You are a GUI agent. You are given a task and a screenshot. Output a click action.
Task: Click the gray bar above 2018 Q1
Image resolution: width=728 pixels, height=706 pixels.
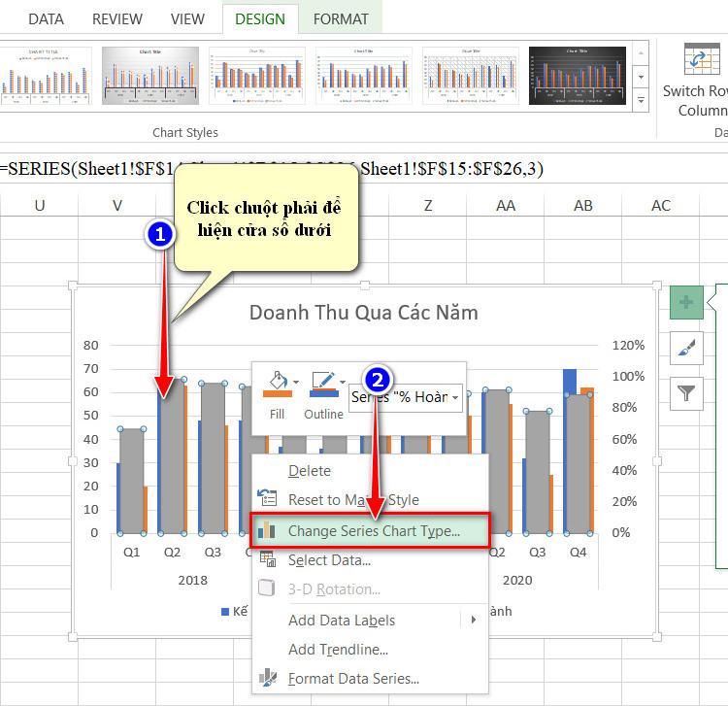point(132,481)
